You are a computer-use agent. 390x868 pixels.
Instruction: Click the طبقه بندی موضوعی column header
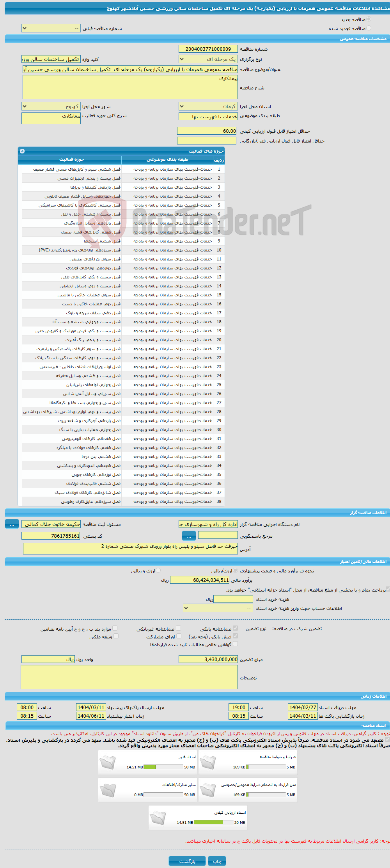click(x=167, y=160)
